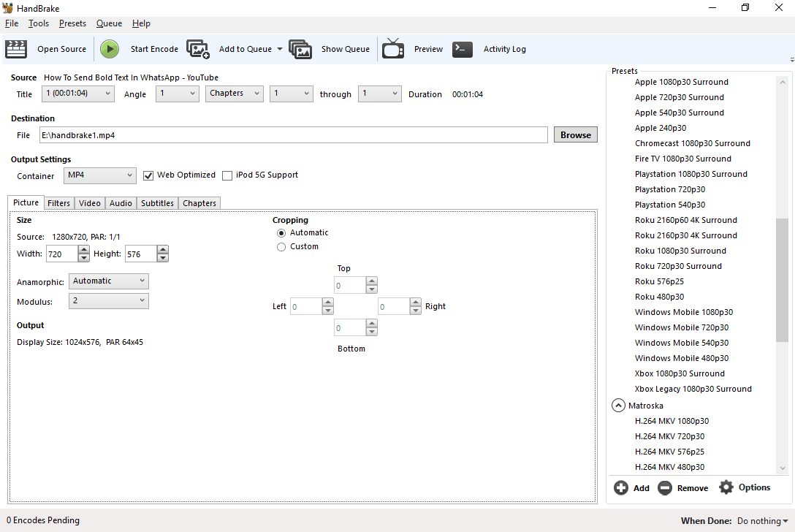Click the gear icon for preset Options
795x532 pixels.
(726, 487)
